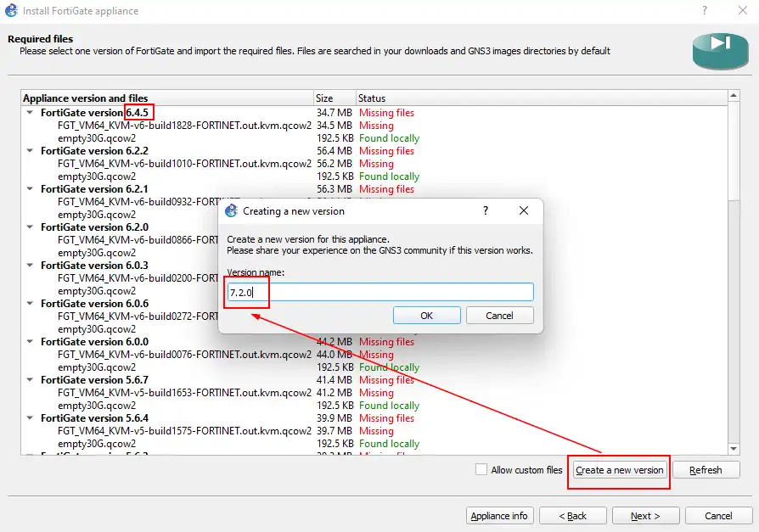This screenshot has height=532, width=759.
Task: Collapse FortiGate version 5.6.4 tree node
Action: (30, 417)
